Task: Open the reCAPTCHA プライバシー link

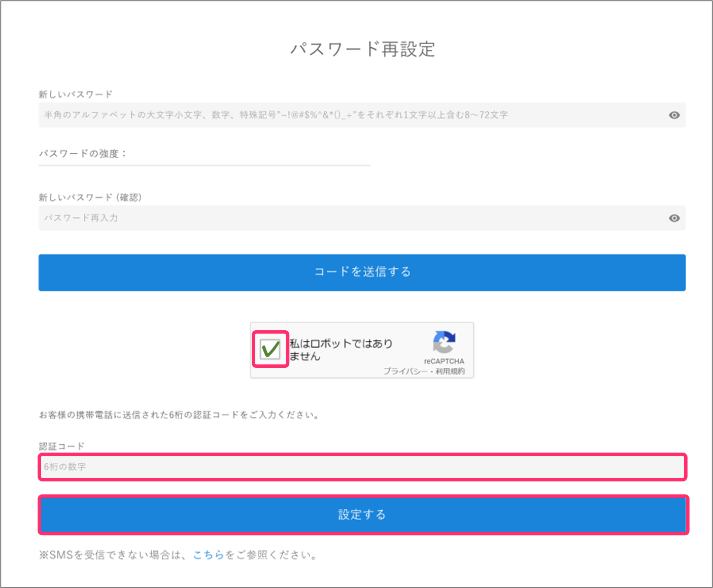Action: [405, 371]
